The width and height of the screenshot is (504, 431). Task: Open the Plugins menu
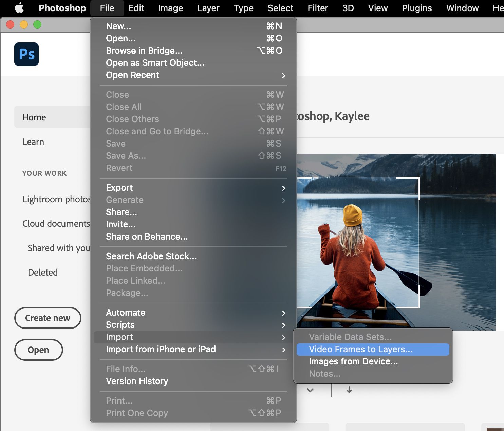[417, 8]
